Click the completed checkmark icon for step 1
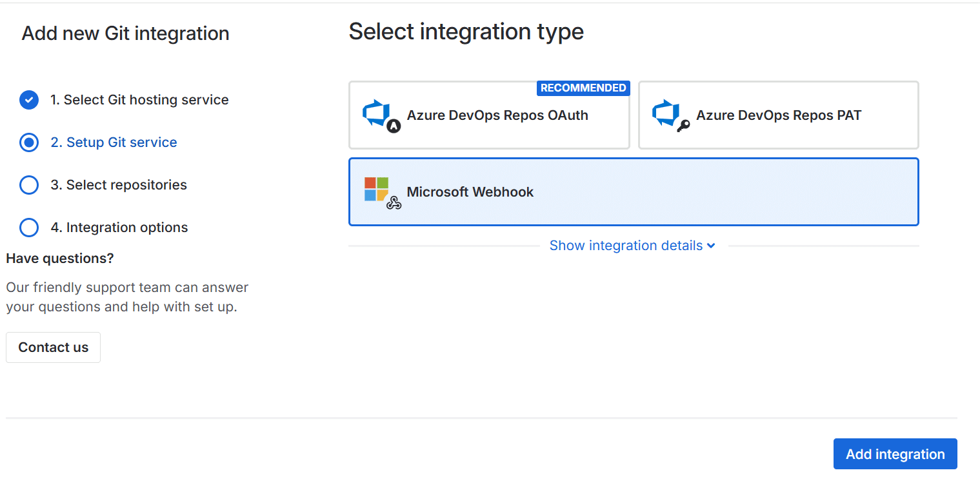 (29, 100)
